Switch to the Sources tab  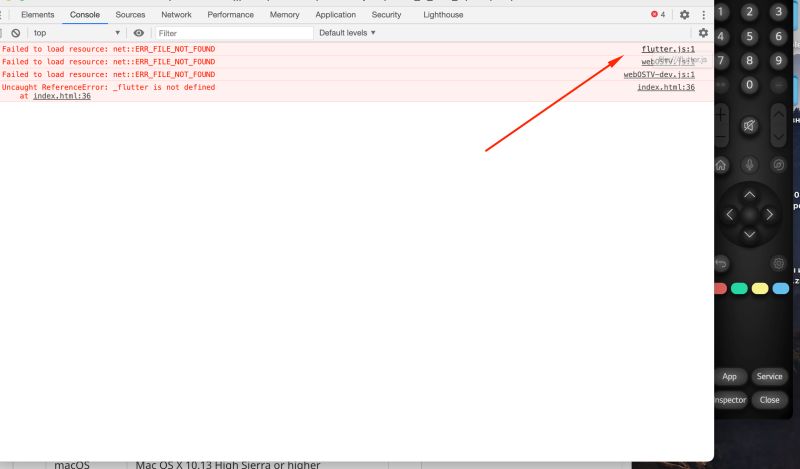point(130,15)
